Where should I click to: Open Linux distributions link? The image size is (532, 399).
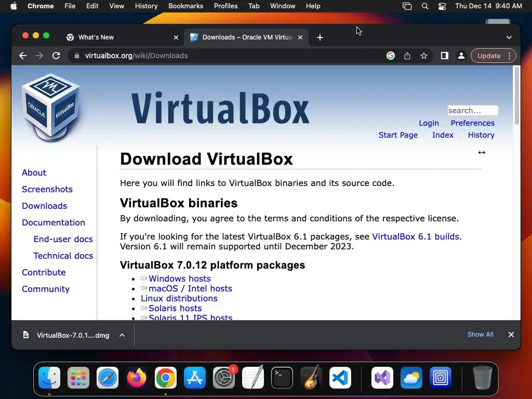[179, 298]
